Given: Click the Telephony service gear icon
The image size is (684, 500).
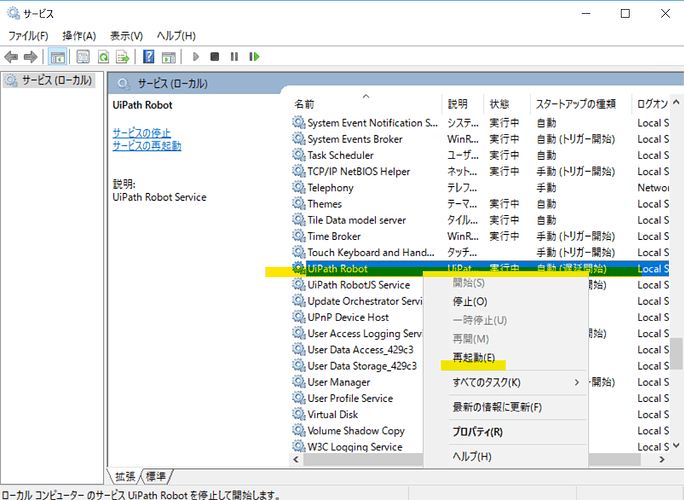Looking at the screenshot, I should pyautogui.click(x=298, y=187).
